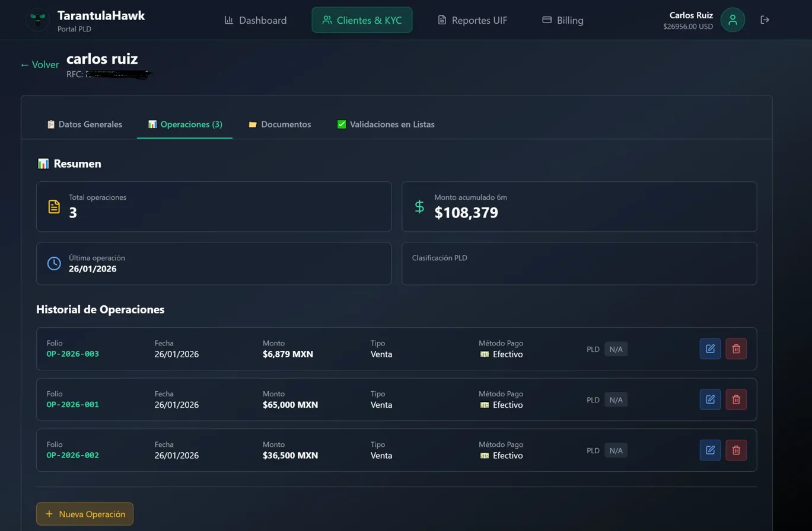Image resolution: width=812 pixels, height=531 pixels.
Task: Edit the $36,500 MXN operation
Action: click(710, 450)
